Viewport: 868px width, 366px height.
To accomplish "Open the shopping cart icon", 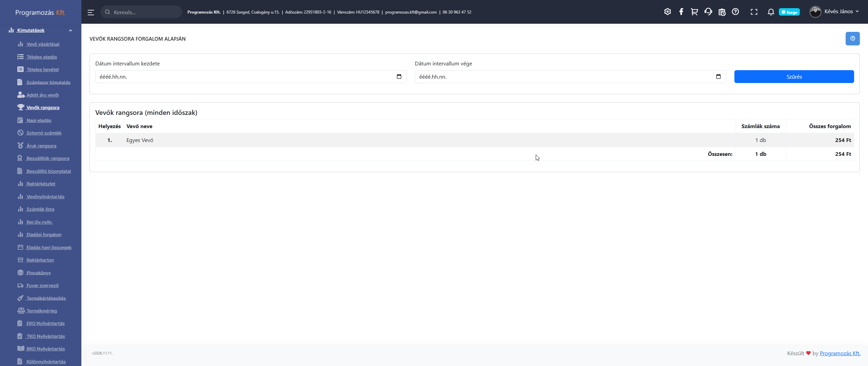I will (x=694, y=12).
